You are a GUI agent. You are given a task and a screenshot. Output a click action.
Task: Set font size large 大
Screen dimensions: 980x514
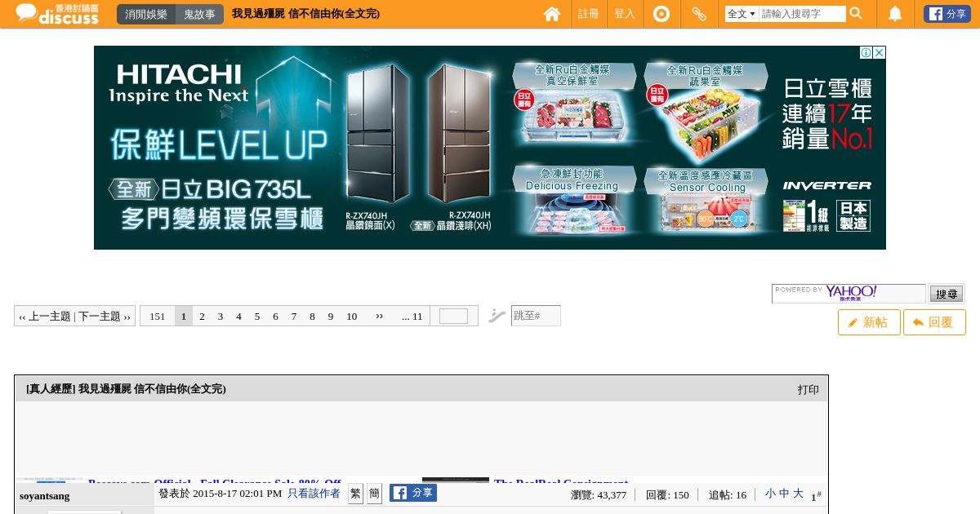coord(798,494)
